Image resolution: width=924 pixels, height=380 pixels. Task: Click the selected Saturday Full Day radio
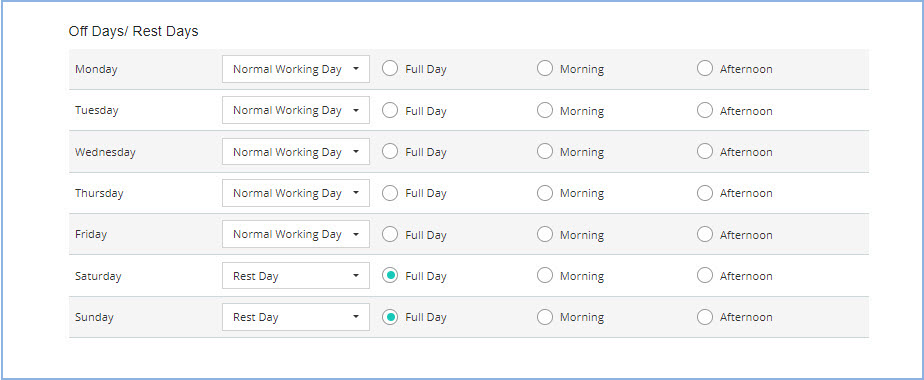390,275
